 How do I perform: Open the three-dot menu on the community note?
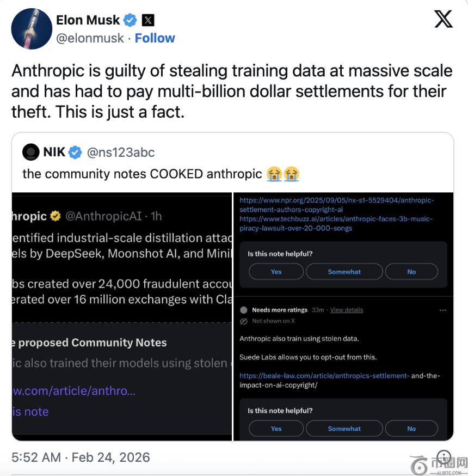[x=442, y=310]
